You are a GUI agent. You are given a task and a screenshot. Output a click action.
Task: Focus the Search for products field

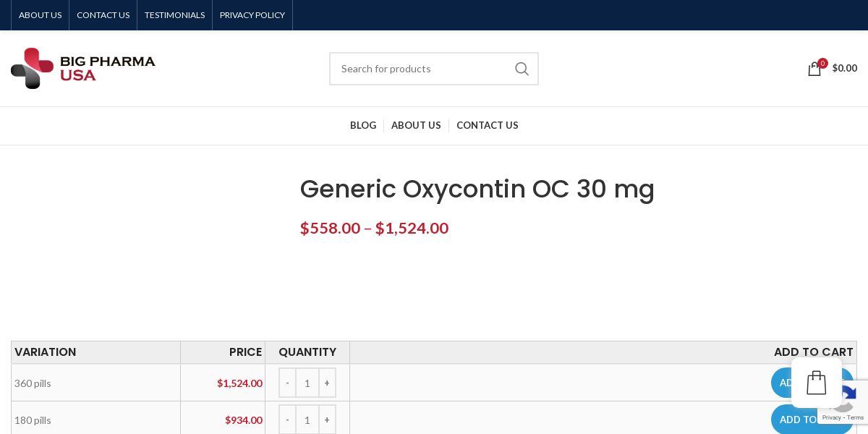(423, 69)
